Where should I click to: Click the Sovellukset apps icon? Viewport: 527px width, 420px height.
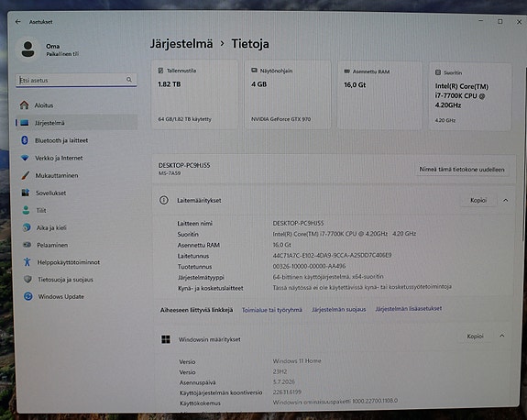26,193
